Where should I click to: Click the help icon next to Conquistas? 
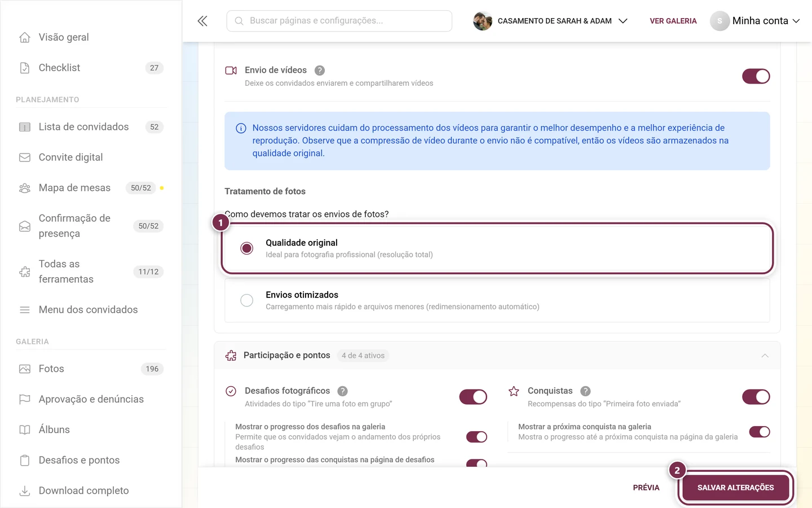(585, 391)
